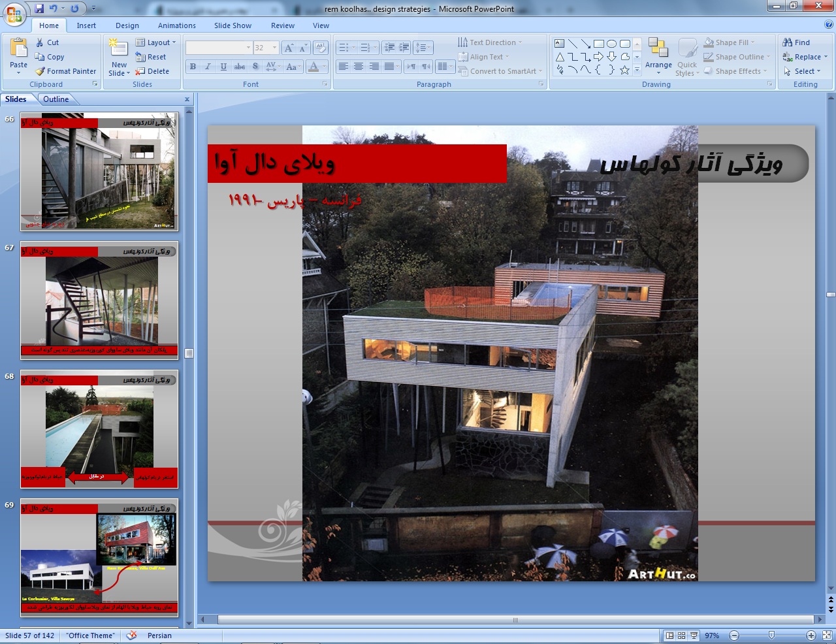836x644 pixels.
Task: Open the font size dropdown
Action: pos(275,48)
